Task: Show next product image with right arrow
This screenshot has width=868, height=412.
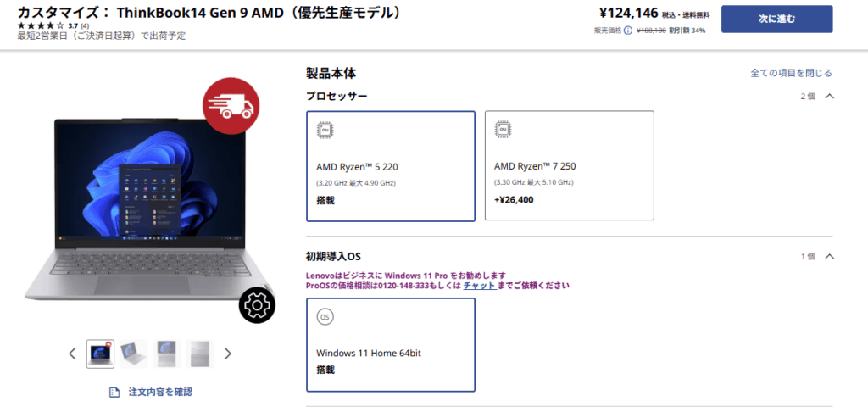Action: coord(227,354)
